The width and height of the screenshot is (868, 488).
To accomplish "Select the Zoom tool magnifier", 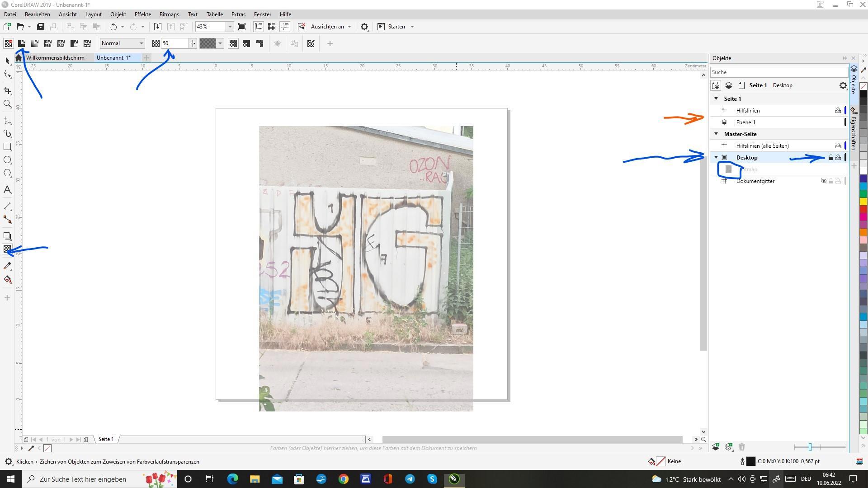I will click(7, 104).
